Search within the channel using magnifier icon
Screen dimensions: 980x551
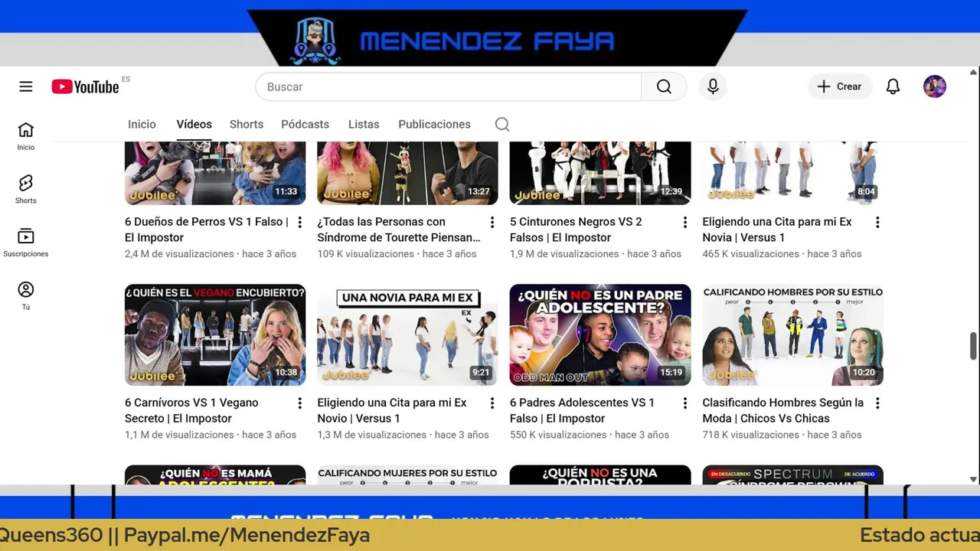(x=502, y=124)
